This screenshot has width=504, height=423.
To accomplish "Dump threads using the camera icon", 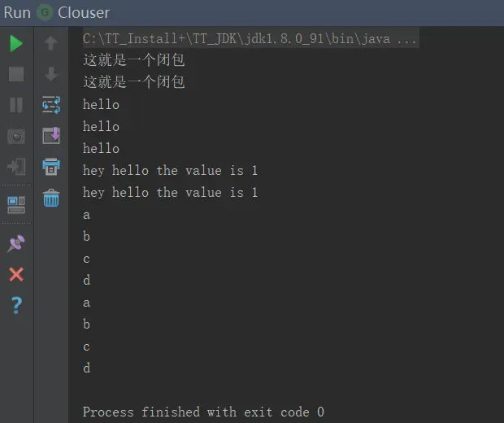I will click(16, 136).
